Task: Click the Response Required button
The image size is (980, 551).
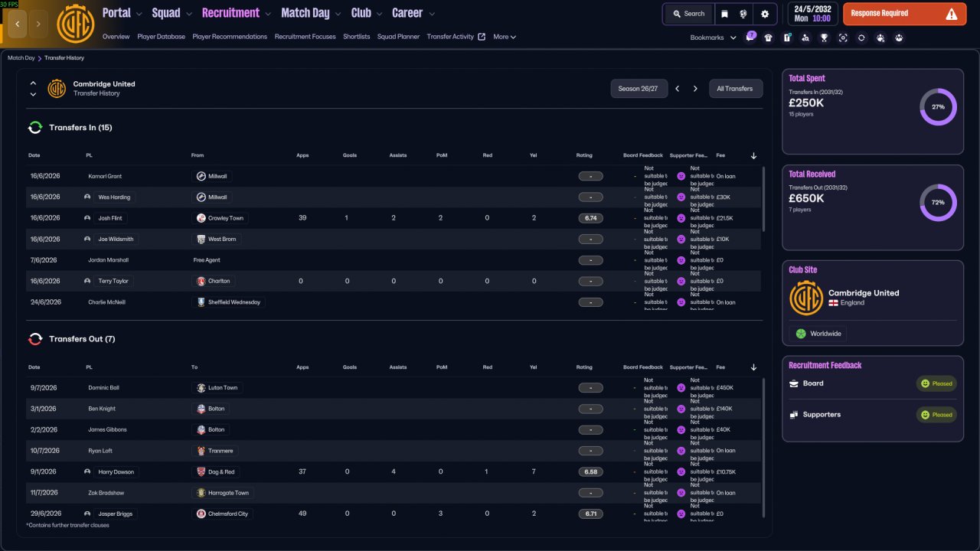Action: [904, 14]
